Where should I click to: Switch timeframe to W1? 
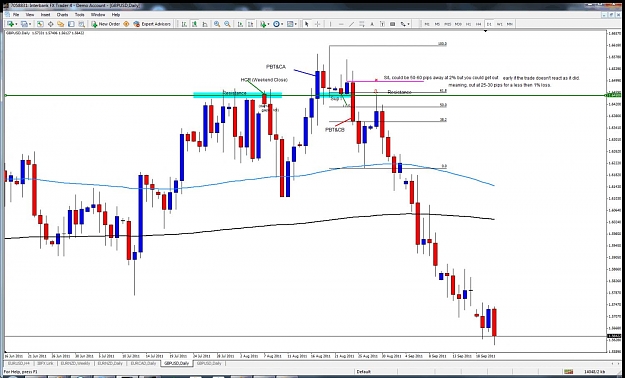click(499, 24)
